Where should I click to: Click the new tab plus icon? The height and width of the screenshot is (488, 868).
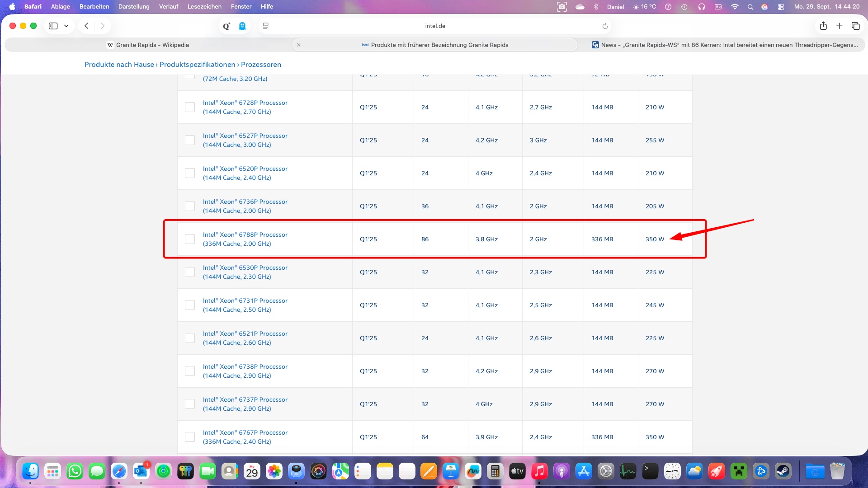pos(840,26)
